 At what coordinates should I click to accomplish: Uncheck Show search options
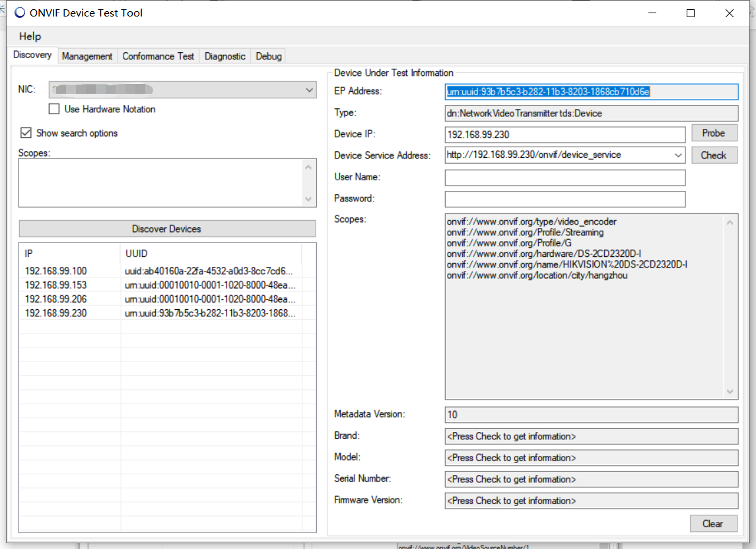(x=26, y=133)
